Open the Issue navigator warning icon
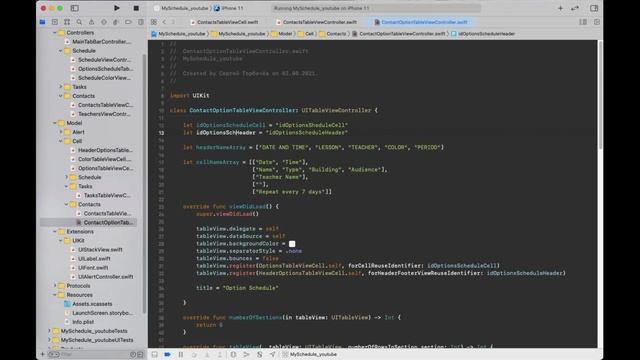The width and height of the screenshot is (640, 360). click(91, 22)
